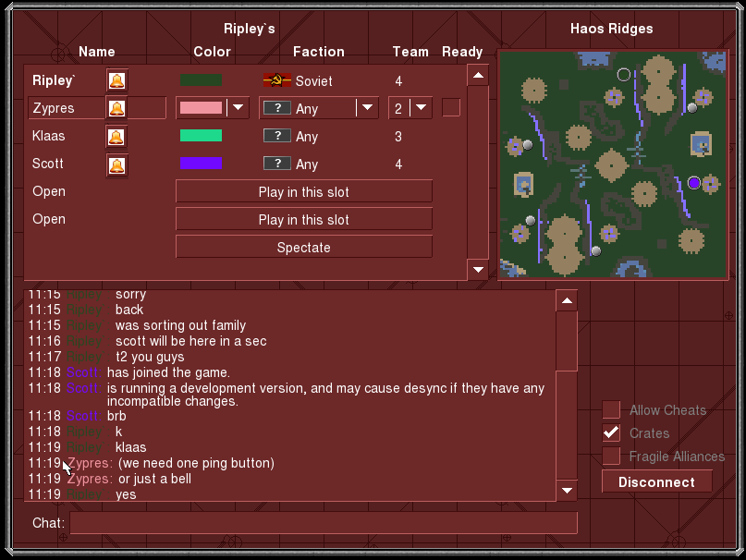Focus the Chat input field
This screenshot has width=746, height=560.
point(324,523)
